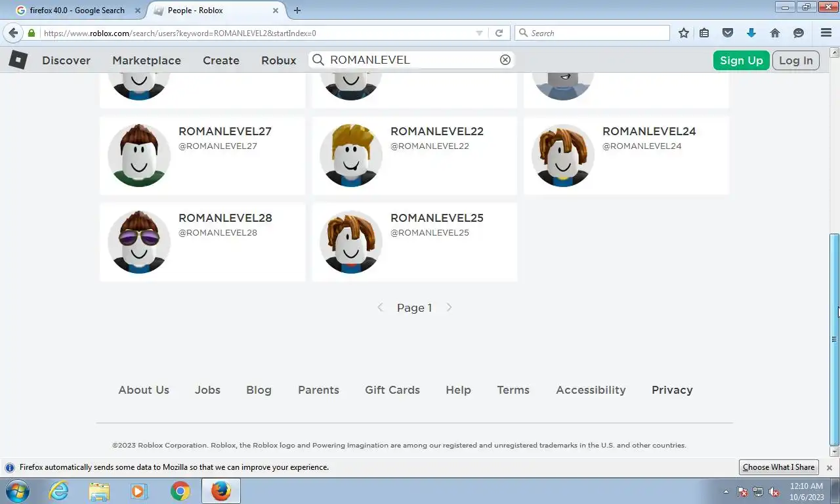Go to the previous results page arrow

coord(380,307)
